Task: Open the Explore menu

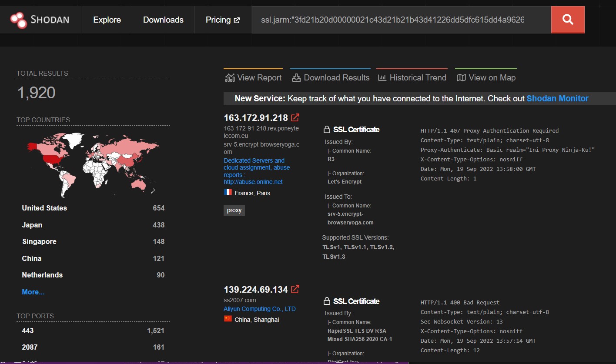Action: pyautogui.click(x=106, y=20)
